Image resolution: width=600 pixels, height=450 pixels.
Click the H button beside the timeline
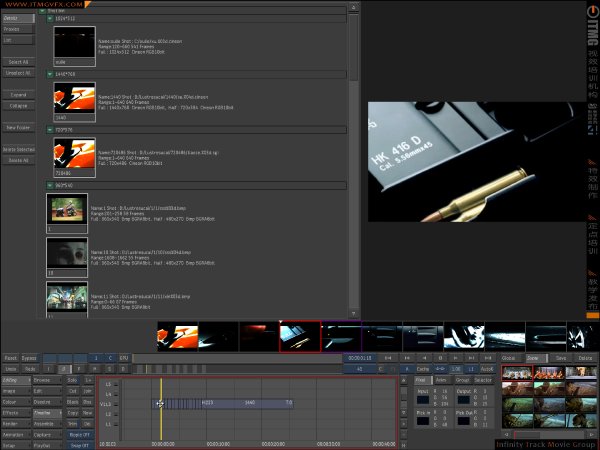tap(404, 445)
